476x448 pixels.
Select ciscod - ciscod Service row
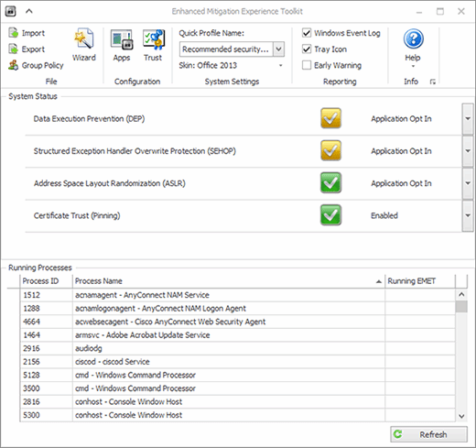[238, 362]
